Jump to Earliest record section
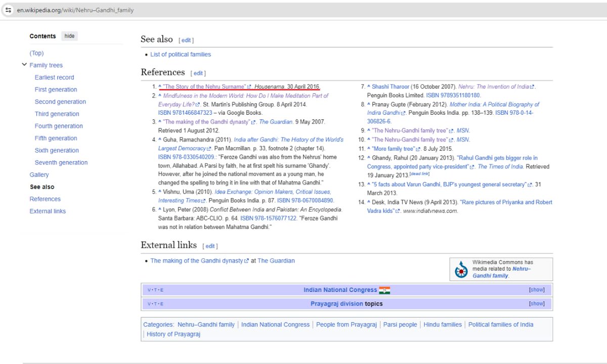 (x=54, y=77)
